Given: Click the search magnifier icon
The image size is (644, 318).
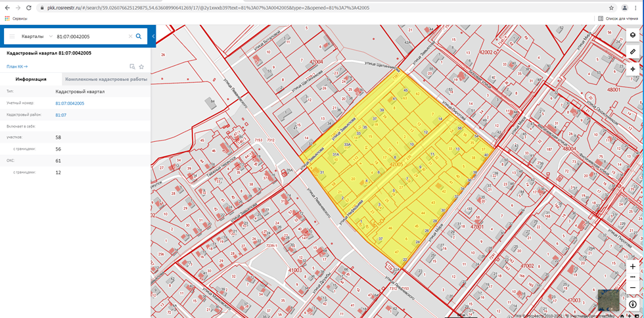Looking at the screenshot, I should coord(139,37).
